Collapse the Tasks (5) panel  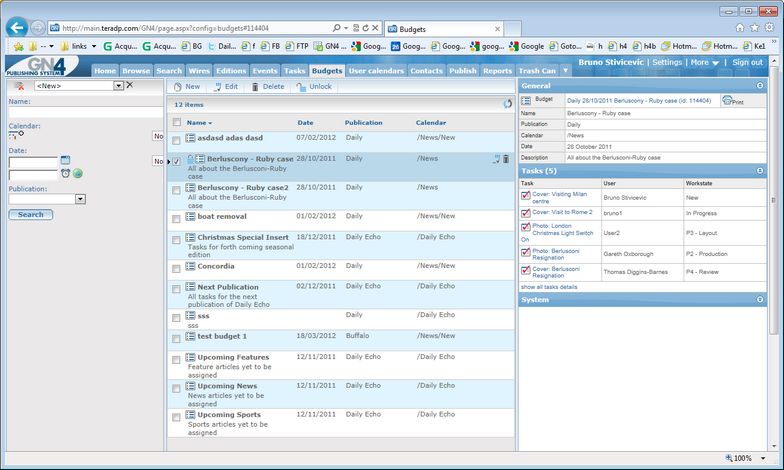[760, 170]
